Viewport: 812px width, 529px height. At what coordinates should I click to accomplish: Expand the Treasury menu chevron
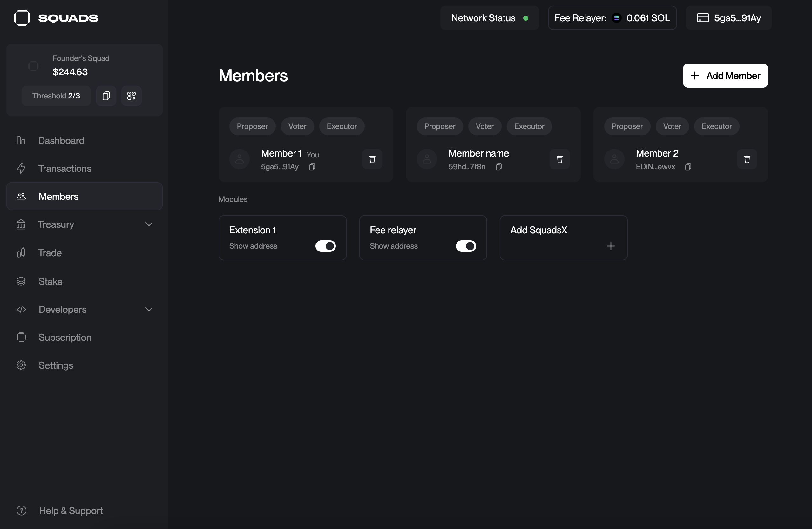pyautogui.click(x=149, y=224)
